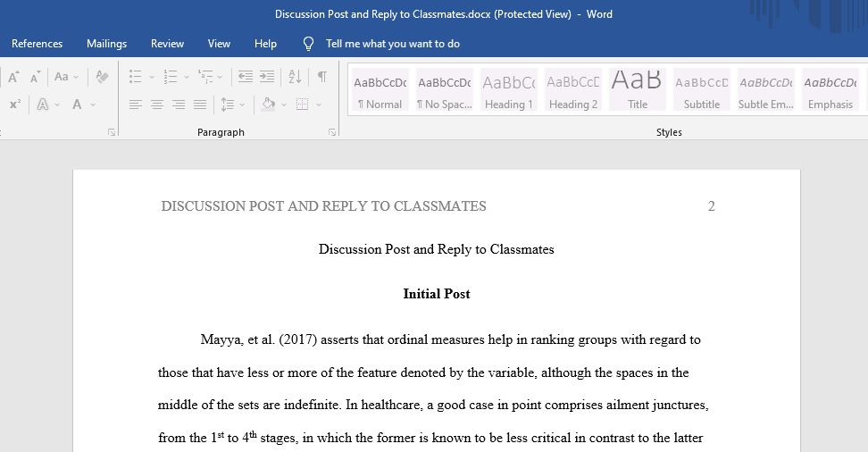Create a multilevel list
Screen dimensions: 868x452
click(205, 77)
